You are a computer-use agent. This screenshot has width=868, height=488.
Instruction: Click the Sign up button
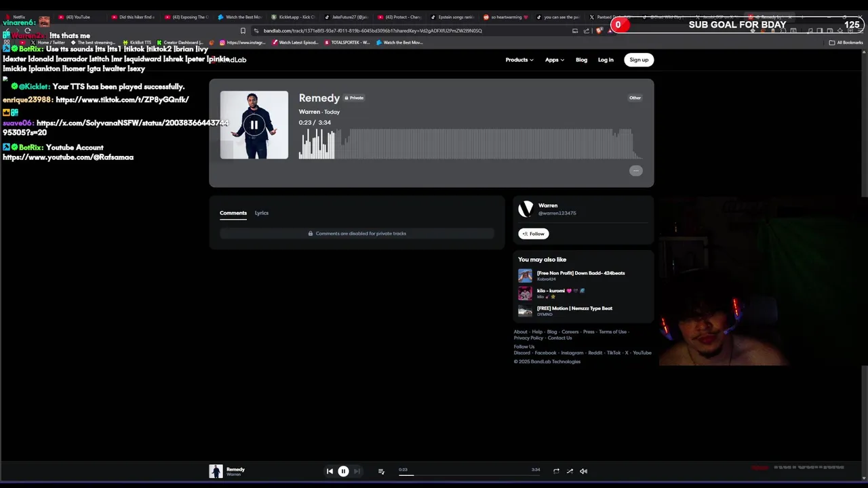(639, 60)
